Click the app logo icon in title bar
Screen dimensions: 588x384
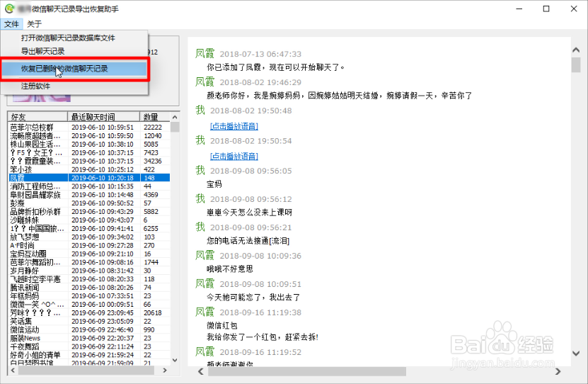point(10,9)
